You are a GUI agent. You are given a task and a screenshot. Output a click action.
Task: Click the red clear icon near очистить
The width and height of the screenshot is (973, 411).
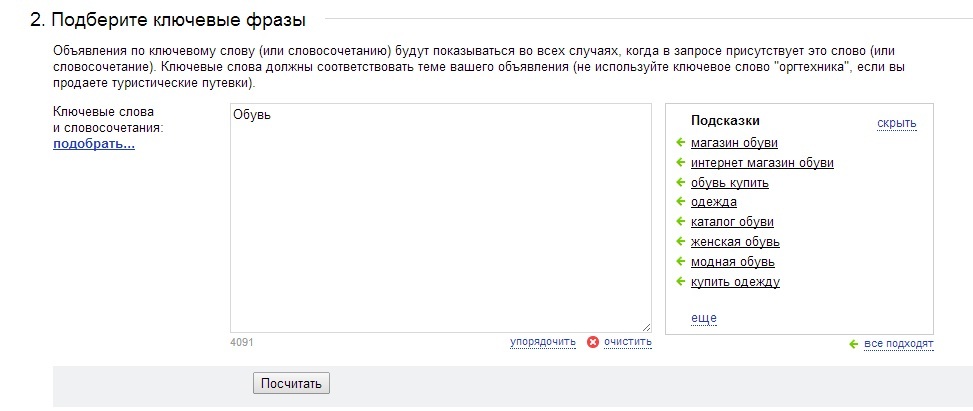click(x=593, y=341)
